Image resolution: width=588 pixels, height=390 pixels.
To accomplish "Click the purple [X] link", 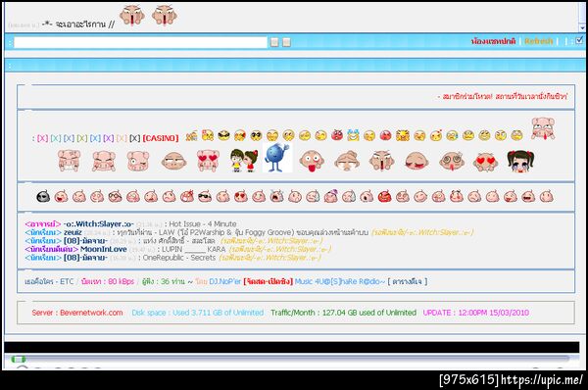I will 109,138.
